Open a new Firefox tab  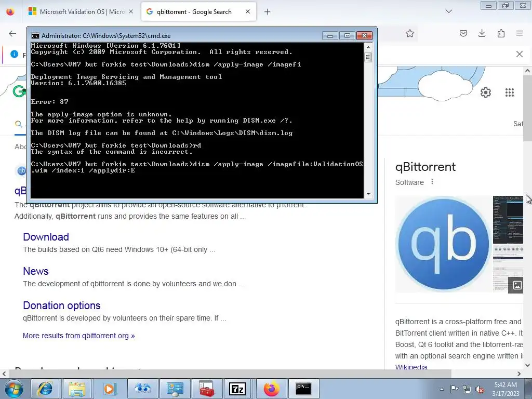(x=268, y=12)
